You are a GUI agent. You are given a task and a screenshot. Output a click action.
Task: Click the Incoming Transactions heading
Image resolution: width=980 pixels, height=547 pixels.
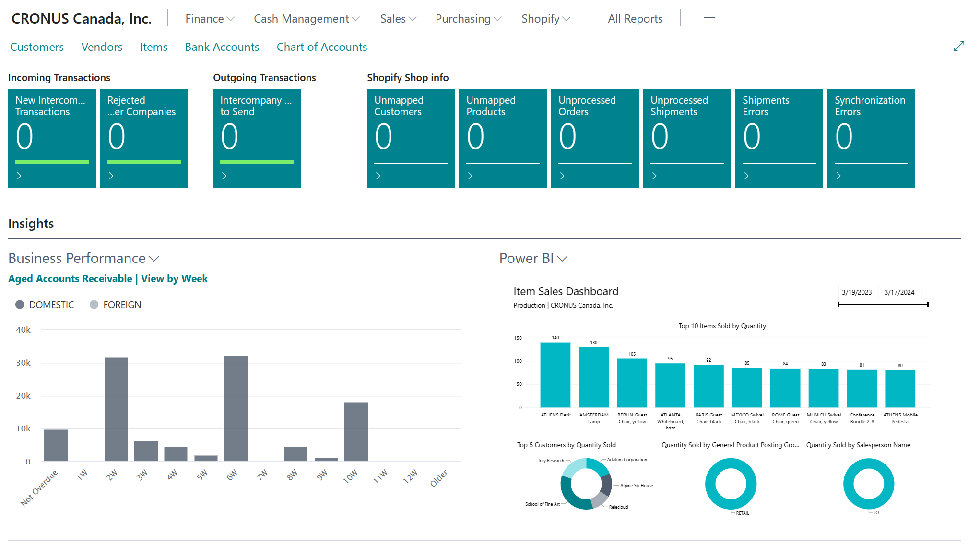[x=59, y=78]
